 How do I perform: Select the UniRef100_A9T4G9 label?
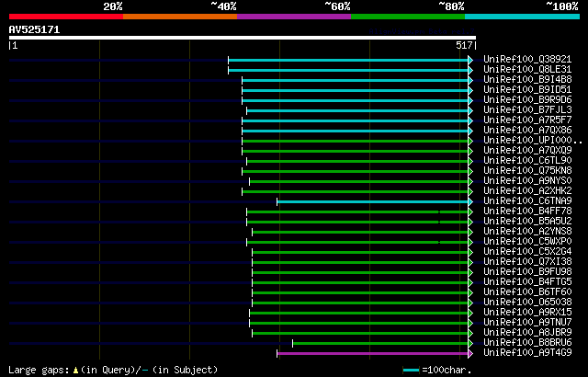[x=527, y=353]
